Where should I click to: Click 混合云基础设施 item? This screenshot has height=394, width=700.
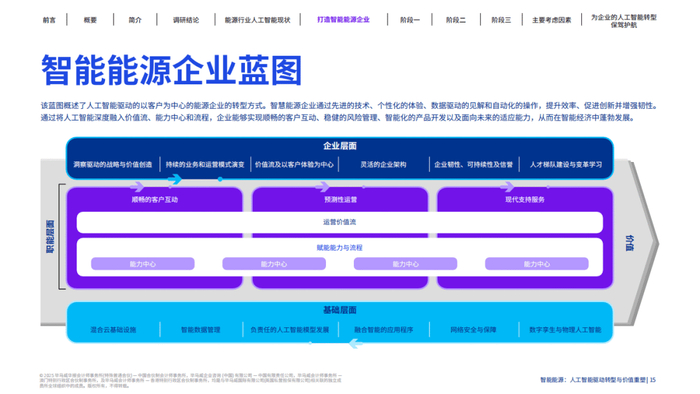pyautogui.click(x=113, y=330)
